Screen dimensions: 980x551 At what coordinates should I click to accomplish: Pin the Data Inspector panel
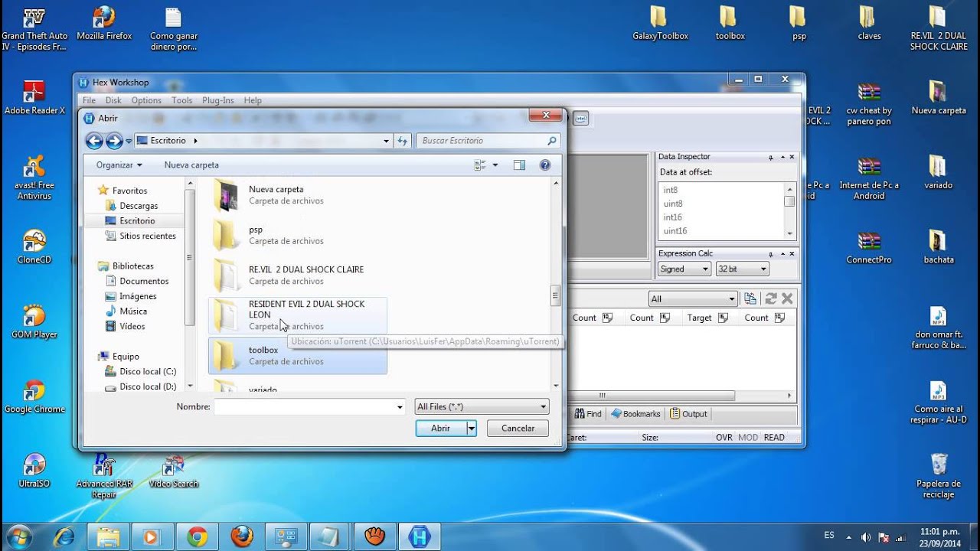tap(771, 157)
